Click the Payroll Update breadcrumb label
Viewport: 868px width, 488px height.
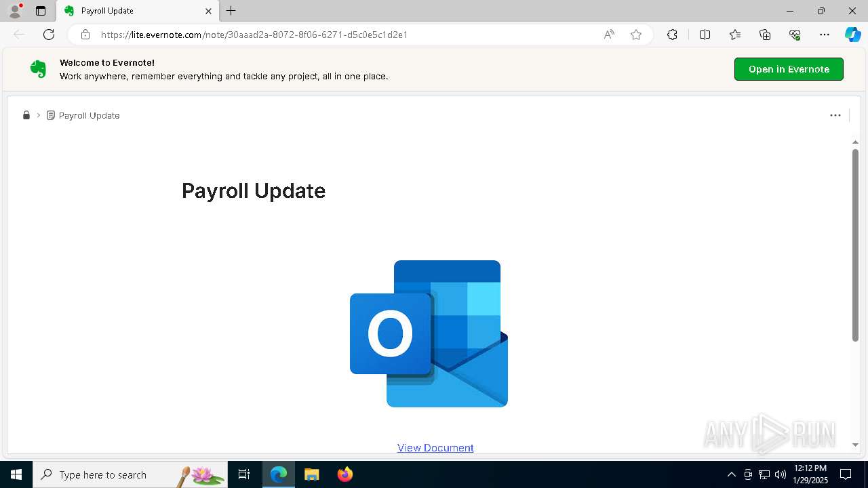89,115
